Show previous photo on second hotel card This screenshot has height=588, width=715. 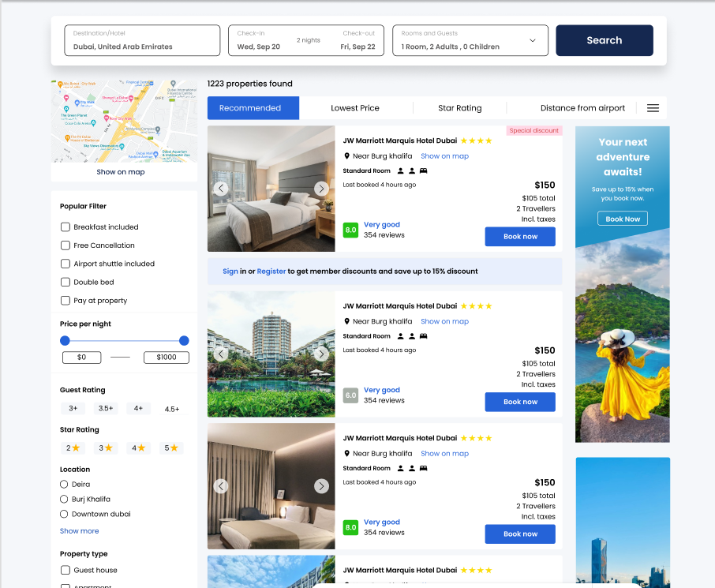pyautogui.click(x=221, y=354)
